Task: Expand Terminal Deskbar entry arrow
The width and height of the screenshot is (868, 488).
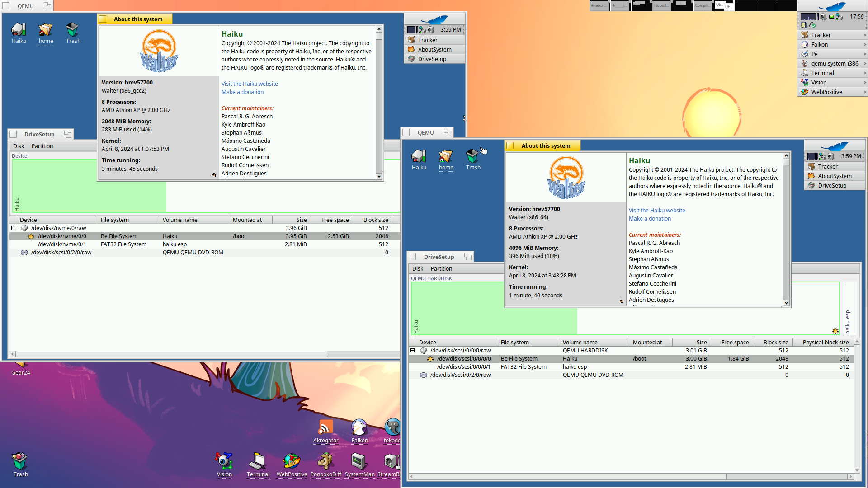Action: [865, 73]
